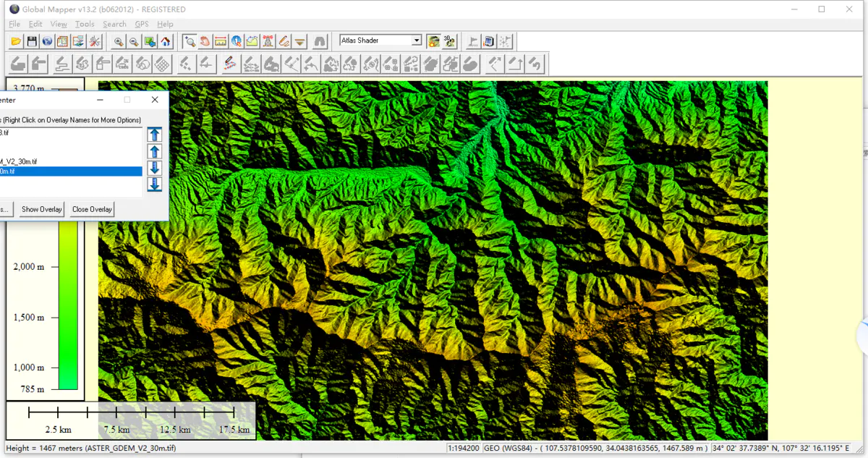
Task: Click the green elevation legend color bar
Action: tap(68, 305)
